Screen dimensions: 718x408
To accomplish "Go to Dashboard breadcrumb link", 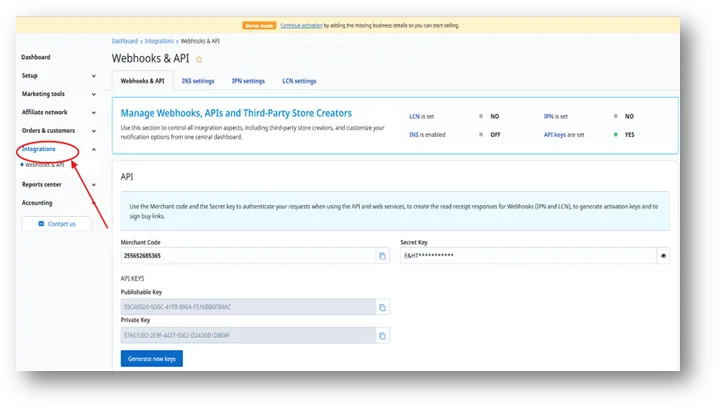I will tap(125, 41).
